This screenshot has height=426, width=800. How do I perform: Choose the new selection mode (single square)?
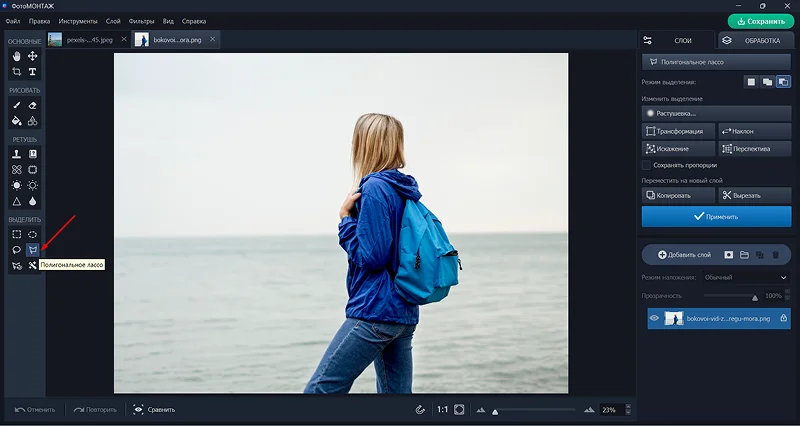coord(751,82)
